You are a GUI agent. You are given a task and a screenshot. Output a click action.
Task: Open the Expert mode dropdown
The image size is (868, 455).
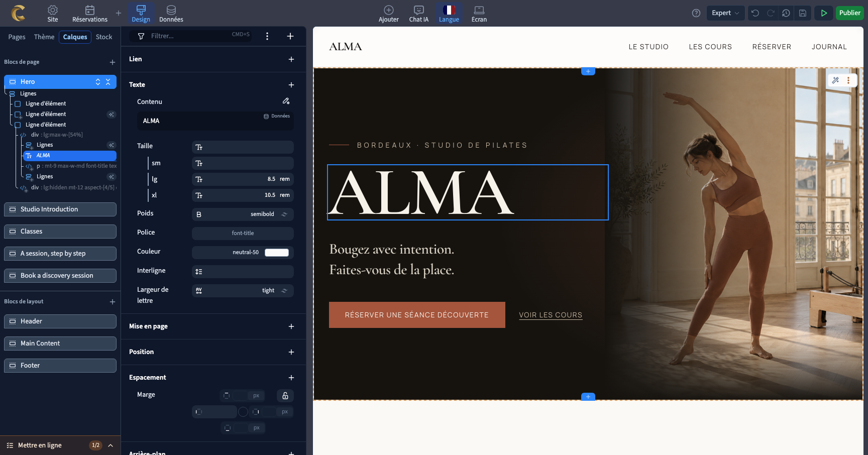[x=725, y=13]
